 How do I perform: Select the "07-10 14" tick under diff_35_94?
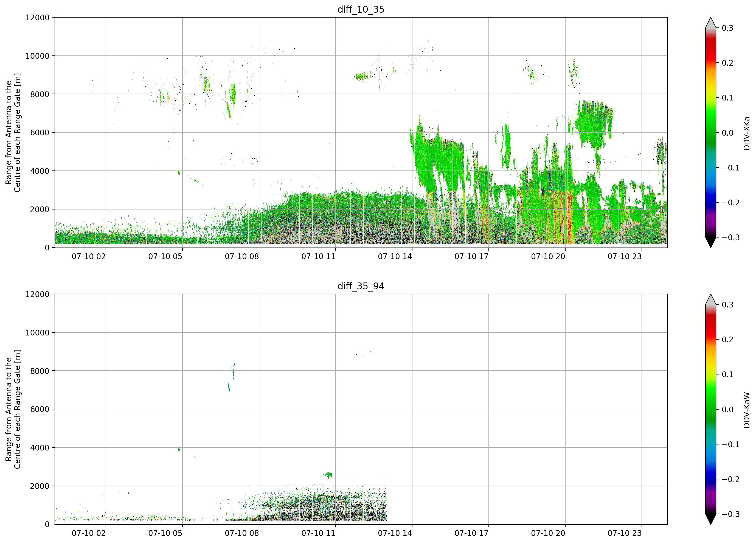coord(395,533)
